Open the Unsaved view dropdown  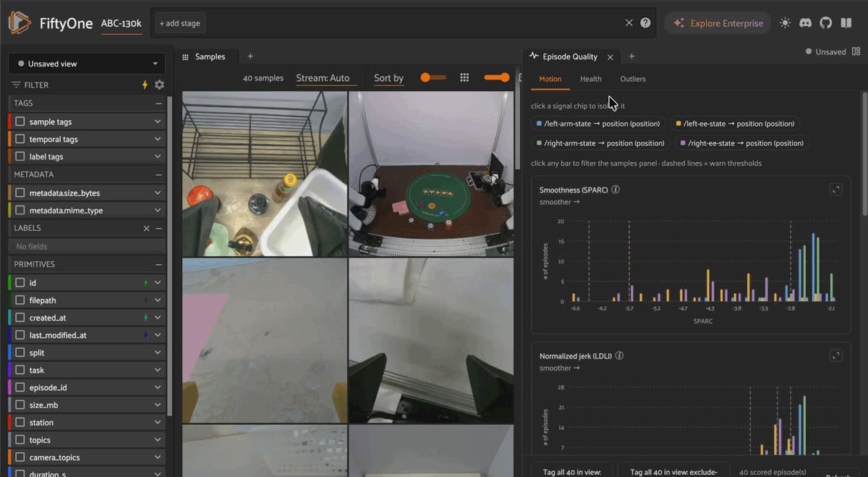(86, 64)
